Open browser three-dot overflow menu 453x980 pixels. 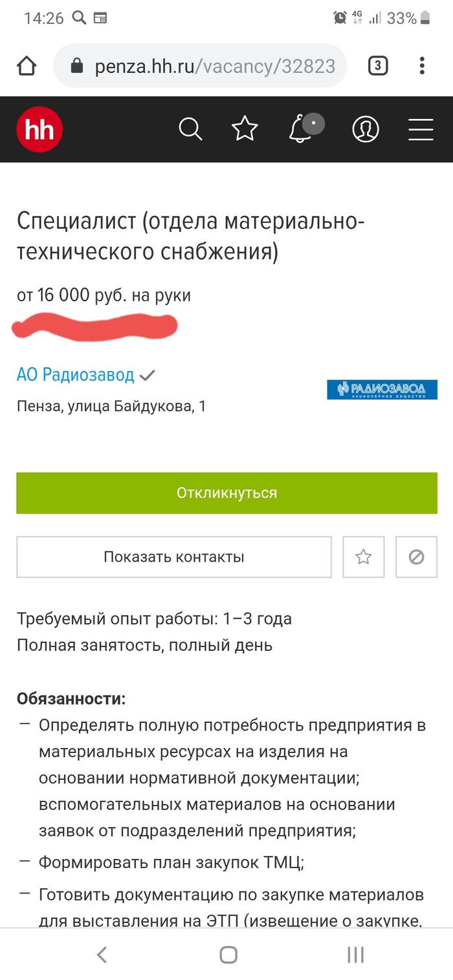click(422, 65)
